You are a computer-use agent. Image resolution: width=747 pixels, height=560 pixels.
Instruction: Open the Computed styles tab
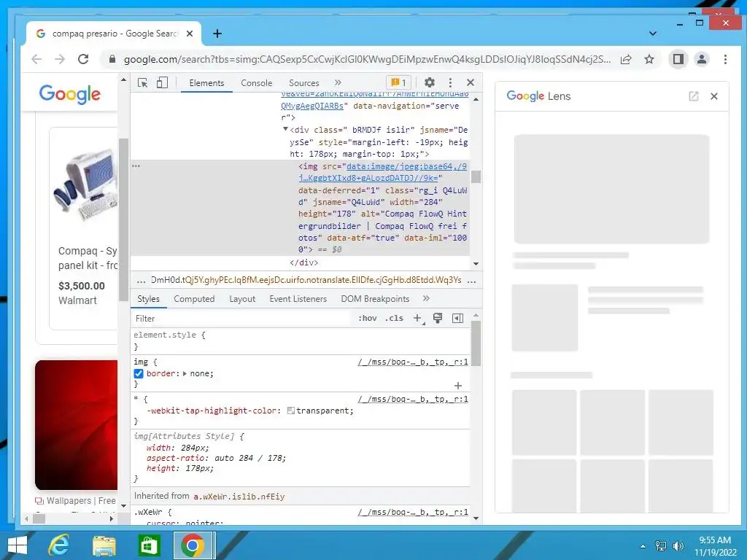194,298
